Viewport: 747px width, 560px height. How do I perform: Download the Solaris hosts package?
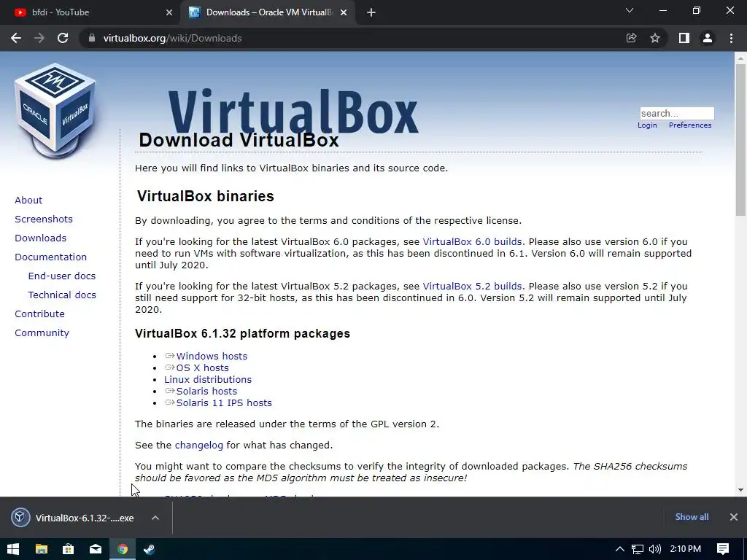coord(206,392)
